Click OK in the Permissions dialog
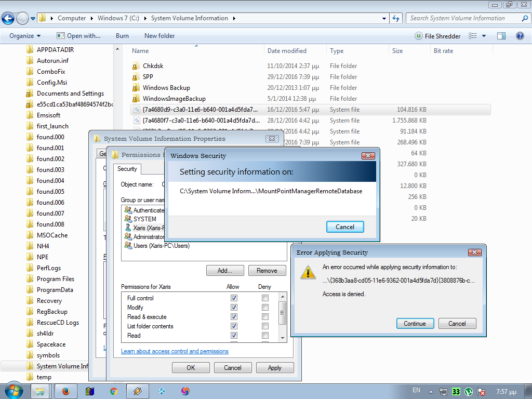This screenshot has width=532, height=399. click(x=191, y=368)
